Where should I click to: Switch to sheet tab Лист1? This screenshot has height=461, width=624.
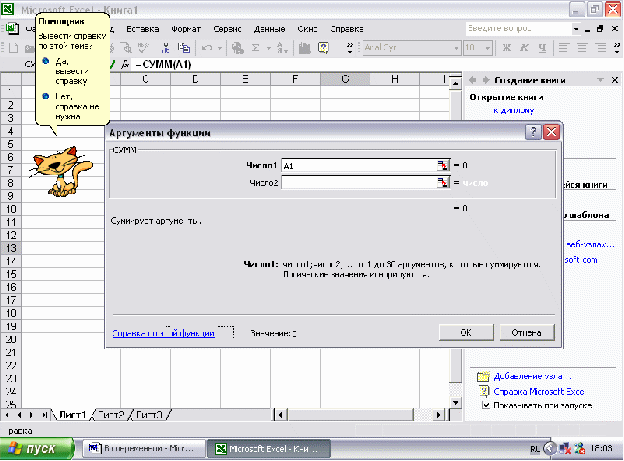72,415
